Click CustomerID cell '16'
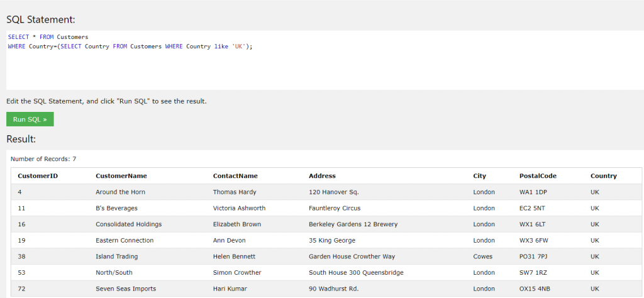The image size is (644, 298). coord(21,224)
